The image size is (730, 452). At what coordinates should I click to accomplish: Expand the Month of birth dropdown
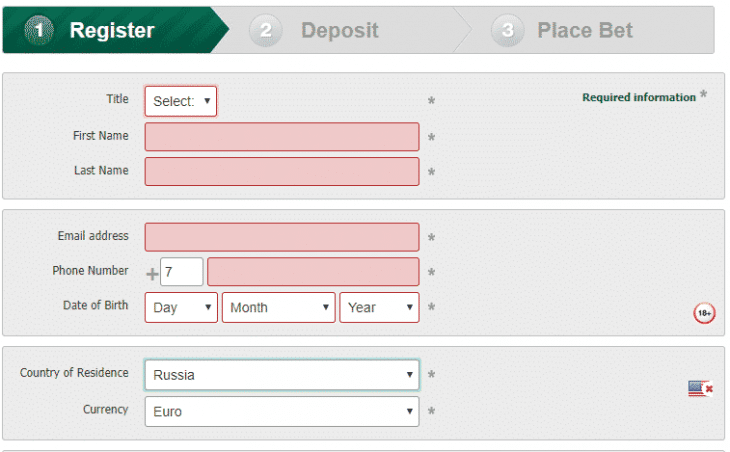pos(279,308)
